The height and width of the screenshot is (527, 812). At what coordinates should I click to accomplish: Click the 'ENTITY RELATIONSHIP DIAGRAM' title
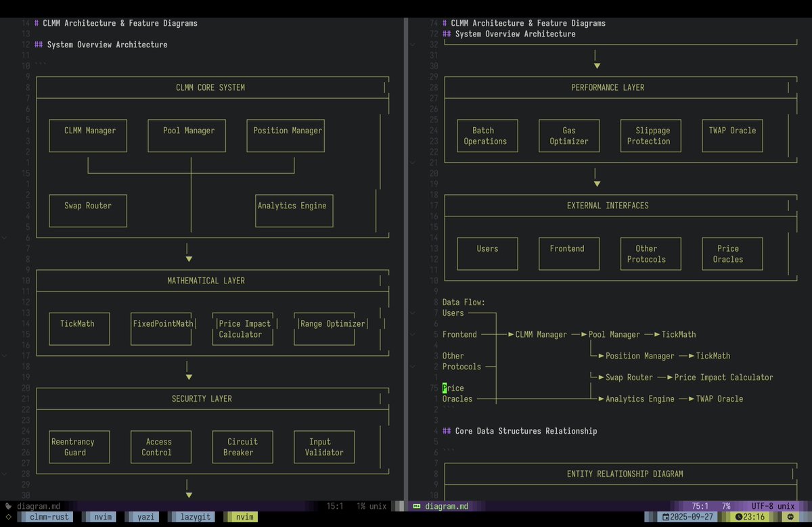click(625, 474)
